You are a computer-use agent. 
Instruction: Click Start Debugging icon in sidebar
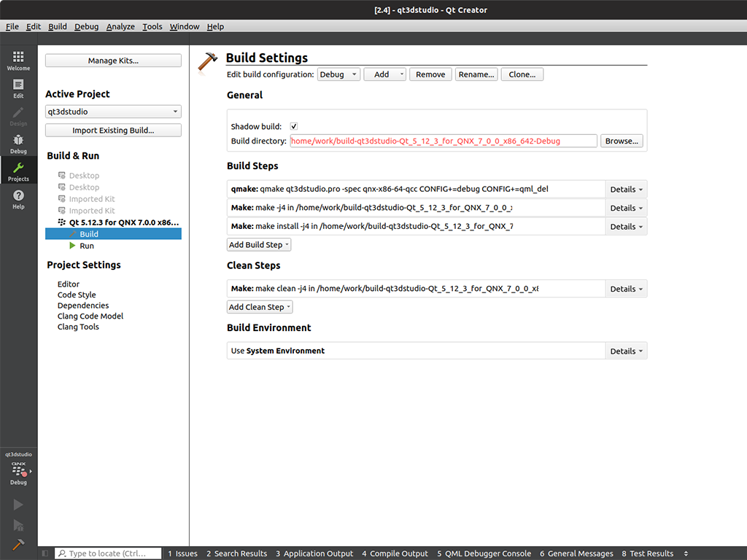click(18, 525)
